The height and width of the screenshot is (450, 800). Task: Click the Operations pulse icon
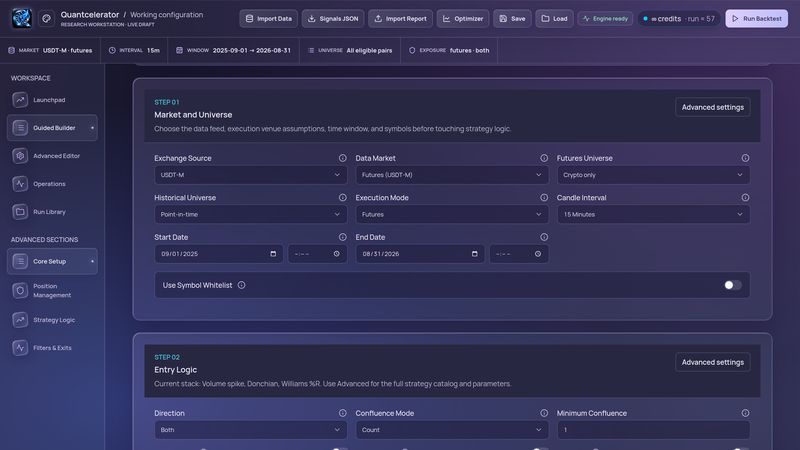20,184
